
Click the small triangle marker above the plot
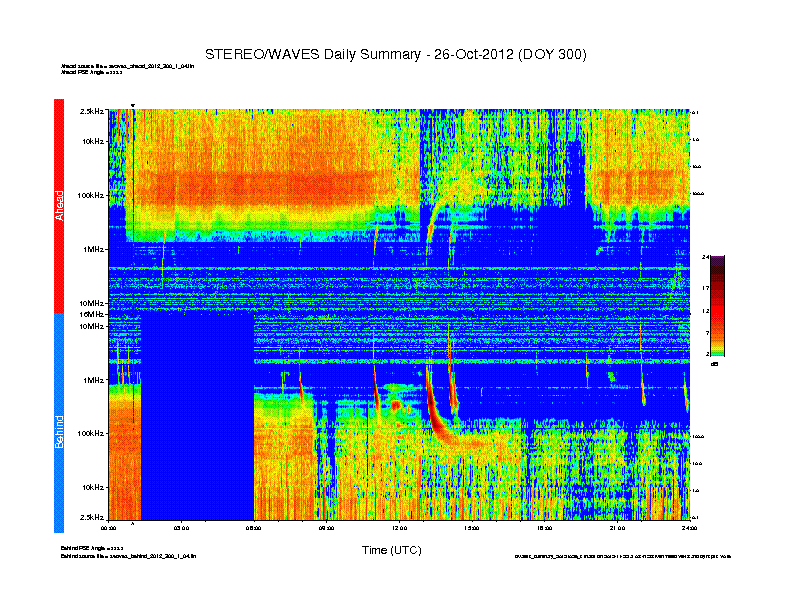pos(132,105)
